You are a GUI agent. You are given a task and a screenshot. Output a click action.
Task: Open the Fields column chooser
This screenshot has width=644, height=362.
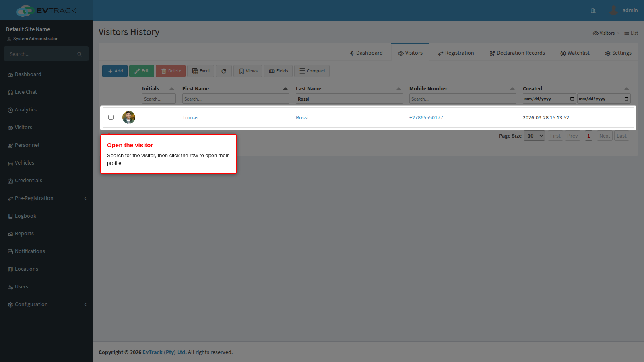[278, 71]
